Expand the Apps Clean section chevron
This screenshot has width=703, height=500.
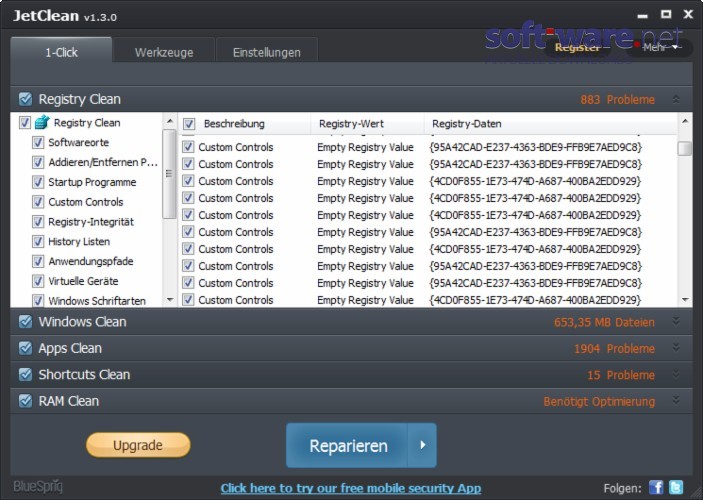[676, 348]
